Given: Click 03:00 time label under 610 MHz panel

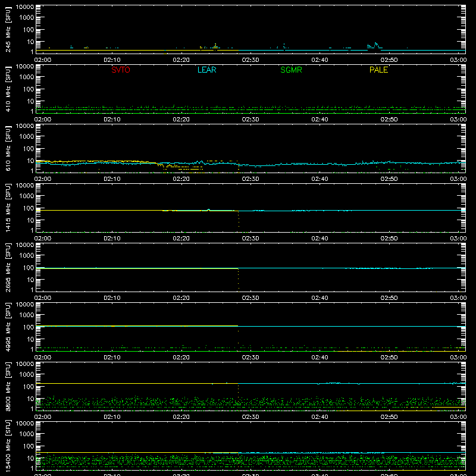Looking at the screenshot, I should point(458,179).
